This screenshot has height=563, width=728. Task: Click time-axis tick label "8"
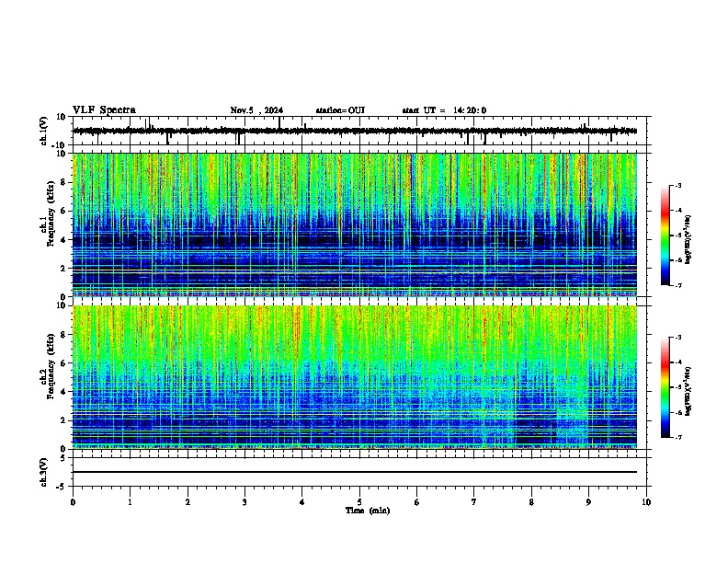531,502
